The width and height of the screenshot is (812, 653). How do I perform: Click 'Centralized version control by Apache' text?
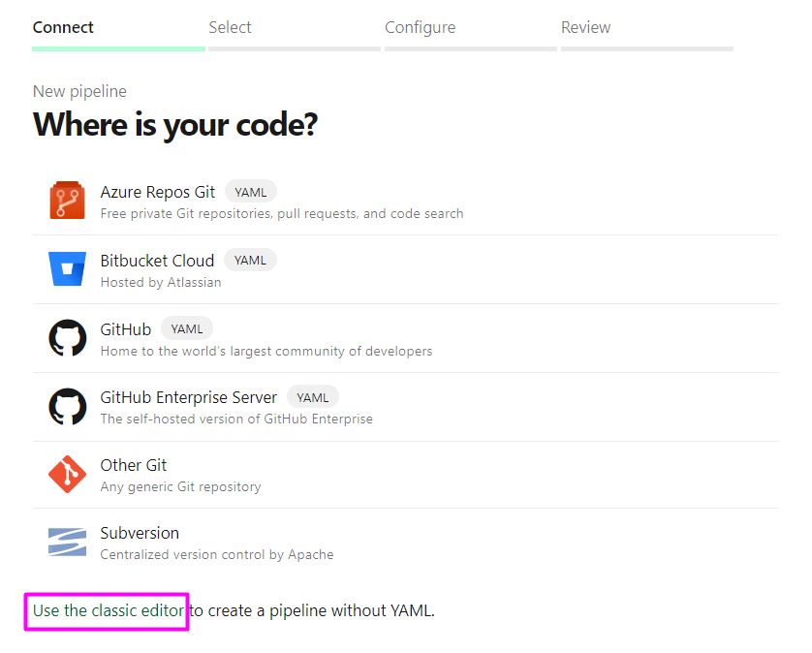pos(217,554)
